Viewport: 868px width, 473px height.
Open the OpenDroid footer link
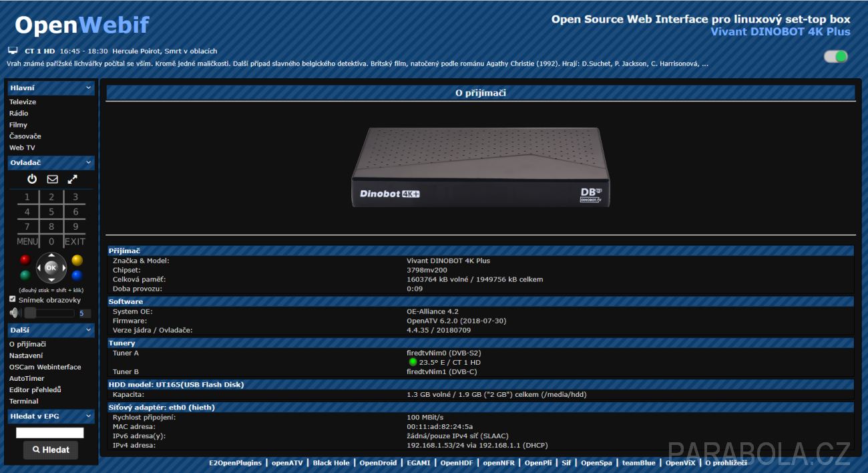(x=378, y=462)
